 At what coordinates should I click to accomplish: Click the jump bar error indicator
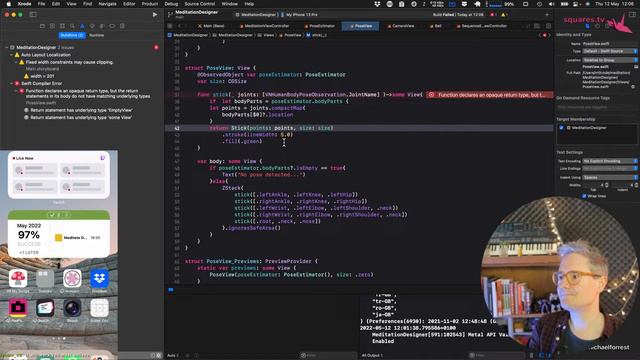544,35
